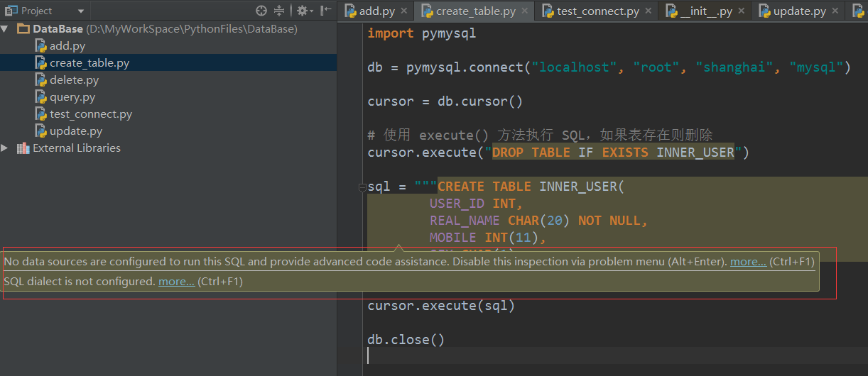This screenshot has height=376, width=868.
Task: Fold the sql multiline string block
Action: (x=362, y=187)
